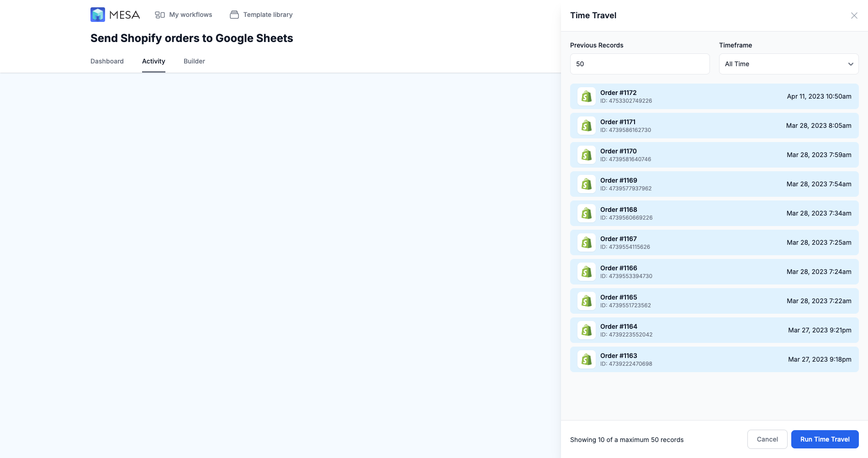Viewport: 868px width, 458px height.
Task: Click the Mar 28, 2023 7:24am timestamp
Action: pyautogui.click(x=819, y=272)
